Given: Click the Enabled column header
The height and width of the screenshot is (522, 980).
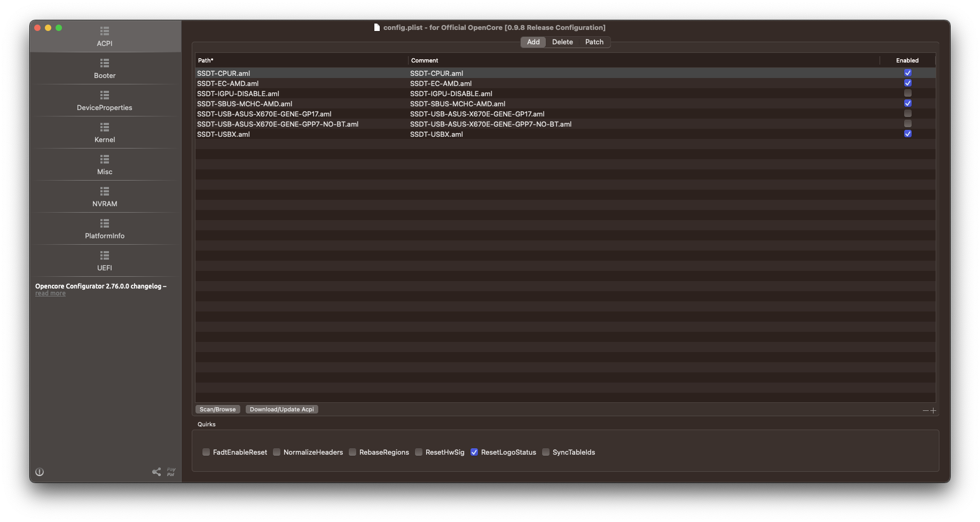Looking at the screenshot, I should coord(907,60).
